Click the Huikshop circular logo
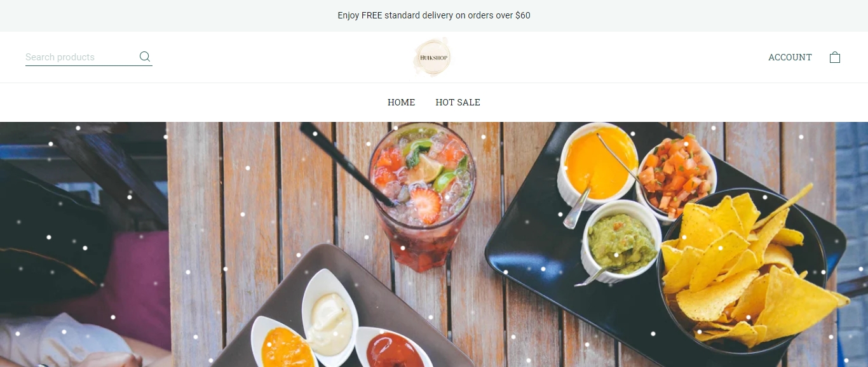The image size is (868, 367). point(433,57)
